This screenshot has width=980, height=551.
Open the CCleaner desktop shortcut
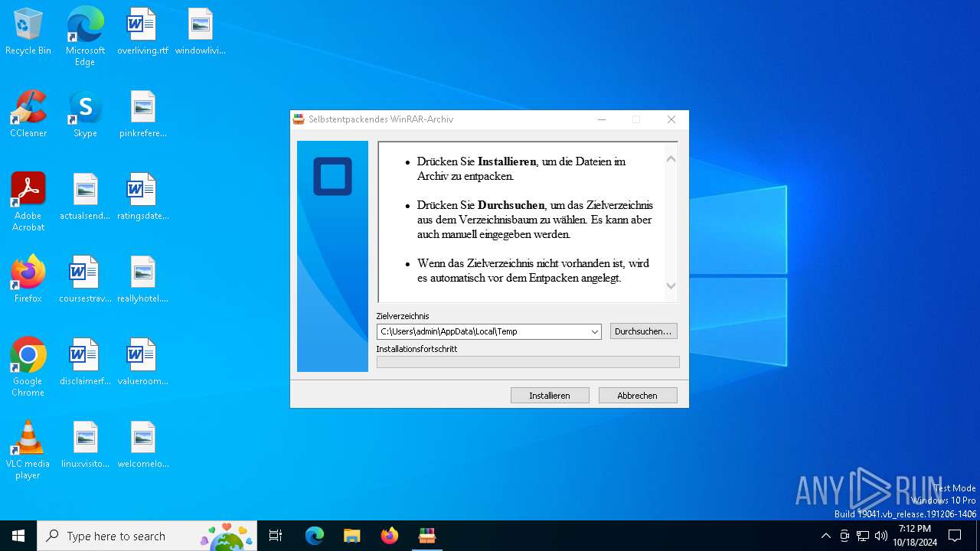tap(28, 115)
